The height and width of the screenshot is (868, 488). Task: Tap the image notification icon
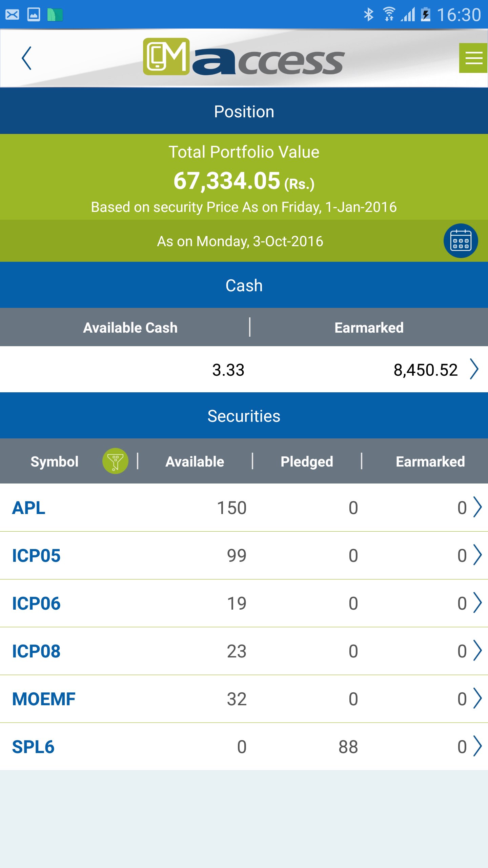[x=34, y=15]
